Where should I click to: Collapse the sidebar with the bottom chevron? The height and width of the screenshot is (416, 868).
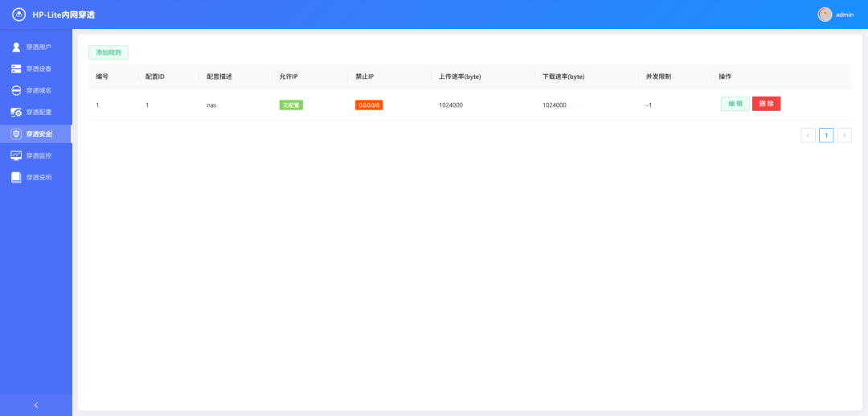click(x=35, y=405)
